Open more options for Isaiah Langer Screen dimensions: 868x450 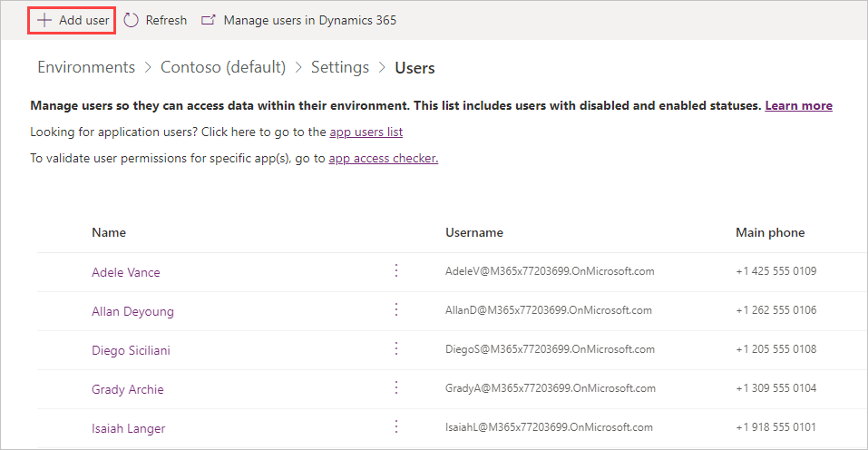[396, 426]
